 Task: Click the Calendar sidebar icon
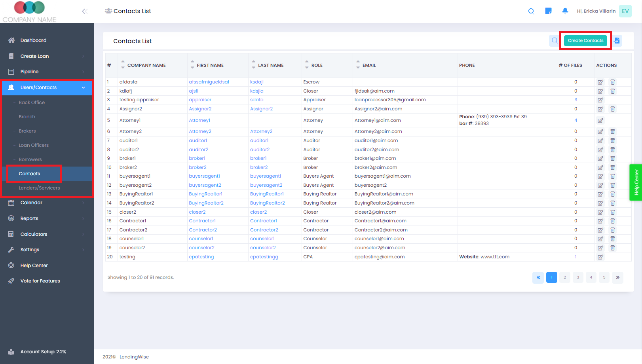11,202
